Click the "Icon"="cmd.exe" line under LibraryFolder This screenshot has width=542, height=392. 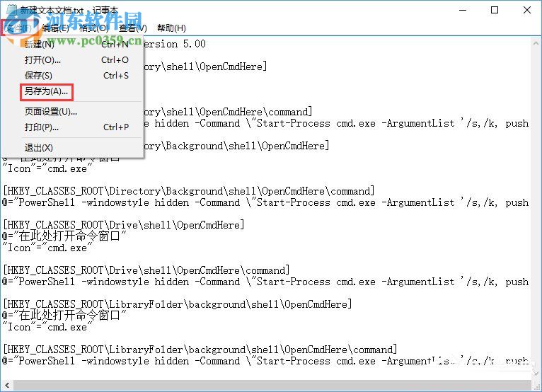tap(47, 327)
